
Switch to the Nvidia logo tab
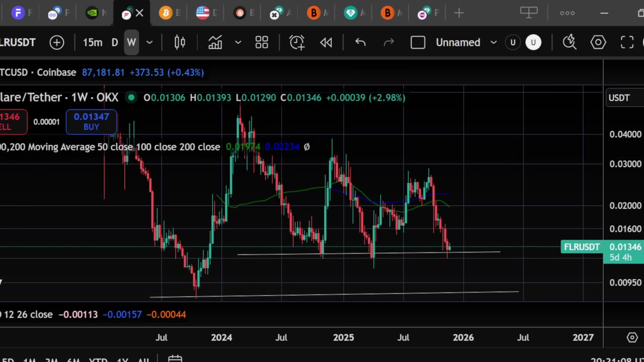coord(92,13)
